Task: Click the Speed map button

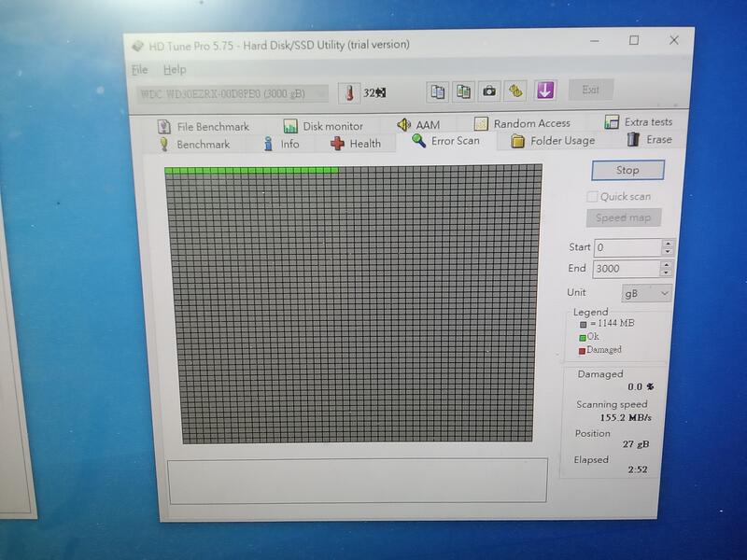Action: pos(624,218)
